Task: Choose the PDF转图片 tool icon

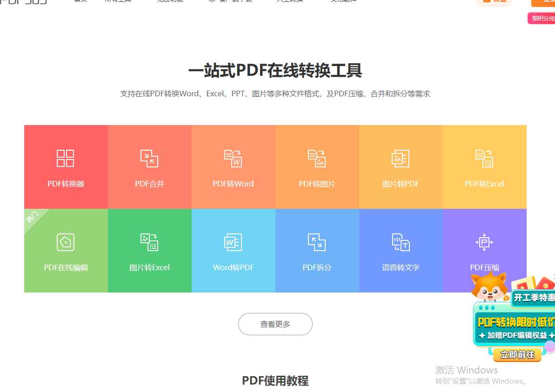Action: (x=317, y=158)
